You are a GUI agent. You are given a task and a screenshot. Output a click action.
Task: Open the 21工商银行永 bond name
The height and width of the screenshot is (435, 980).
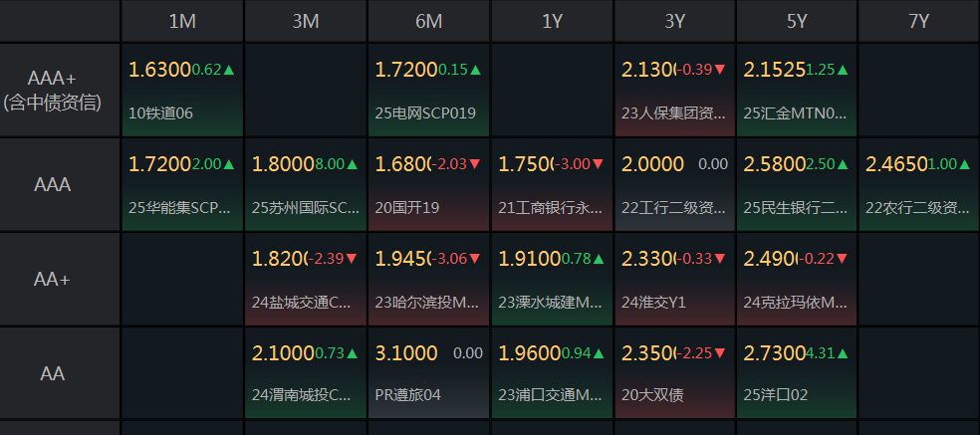550,208
